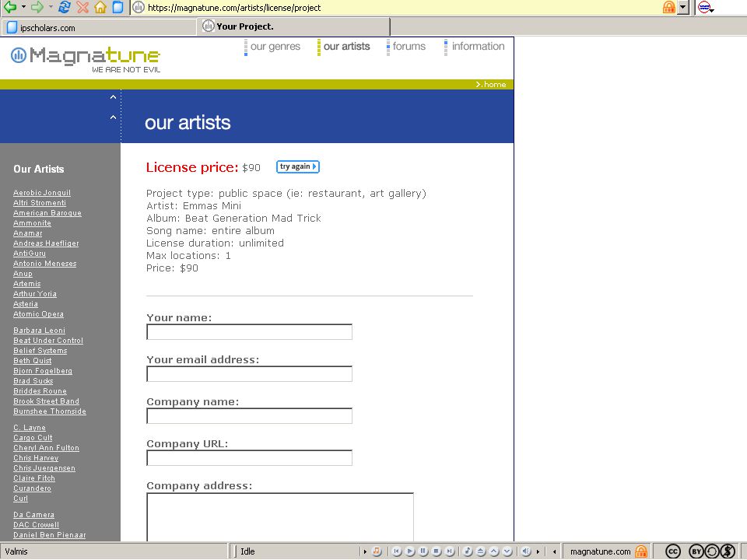
Task: Click the Magnatune logo
Action: point(86,59)
